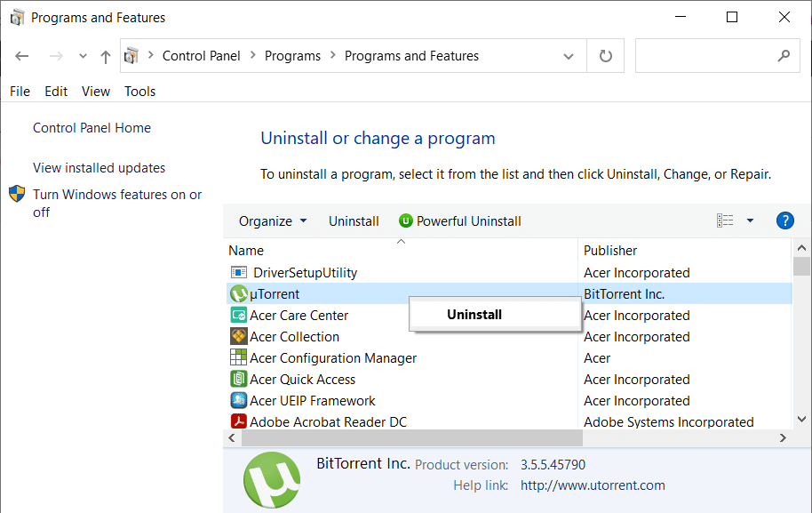
Task: Choose Uninstall from the context menu
Action: tap(474, 314)
